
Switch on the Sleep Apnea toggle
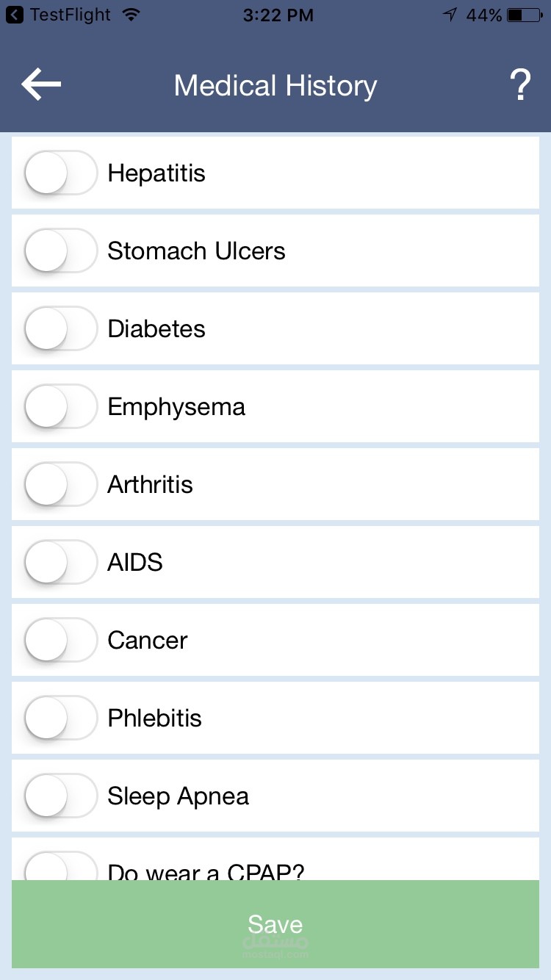pos(60,796)
